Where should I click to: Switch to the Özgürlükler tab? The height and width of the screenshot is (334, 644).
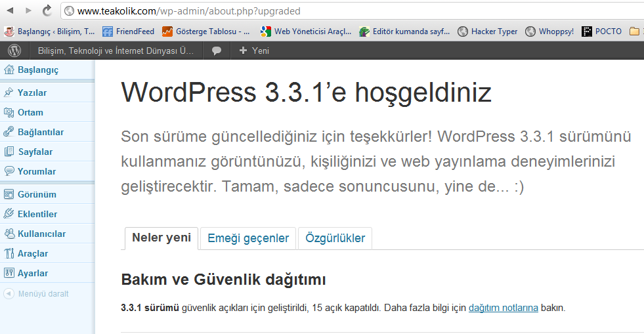tap(335, 238)
